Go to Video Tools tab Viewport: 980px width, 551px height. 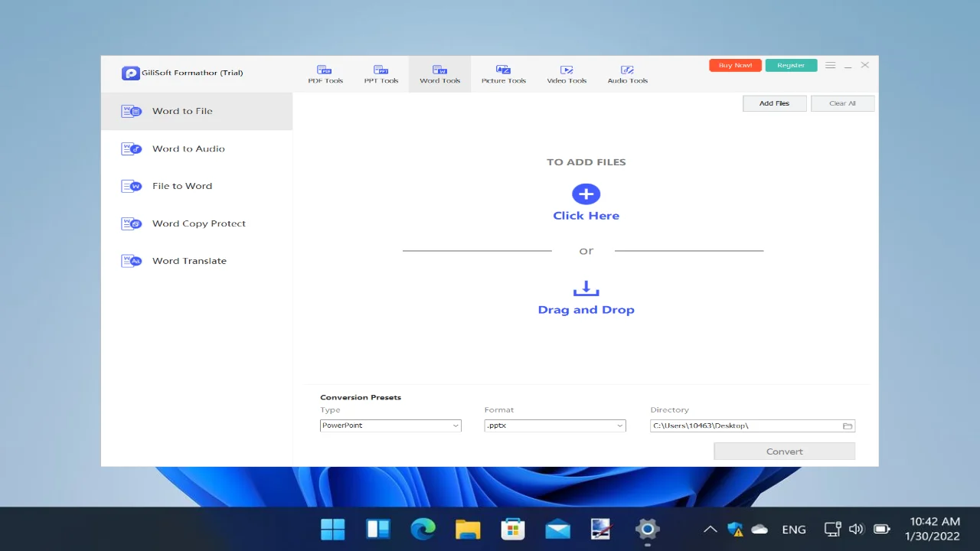point(567,74)
